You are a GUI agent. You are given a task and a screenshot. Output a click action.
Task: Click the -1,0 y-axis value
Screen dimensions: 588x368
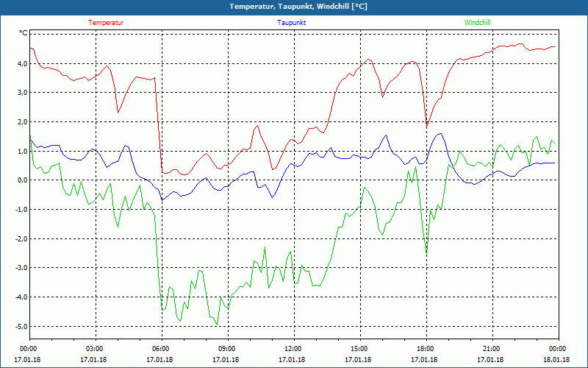(x=22, y=209)
